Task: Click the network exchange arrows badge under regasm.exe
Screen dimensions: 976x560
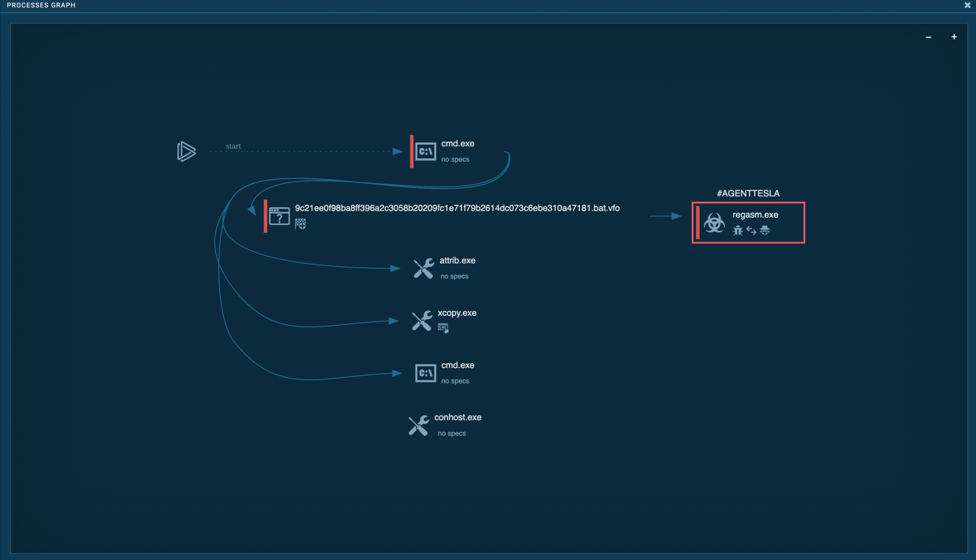Action: 752,230
